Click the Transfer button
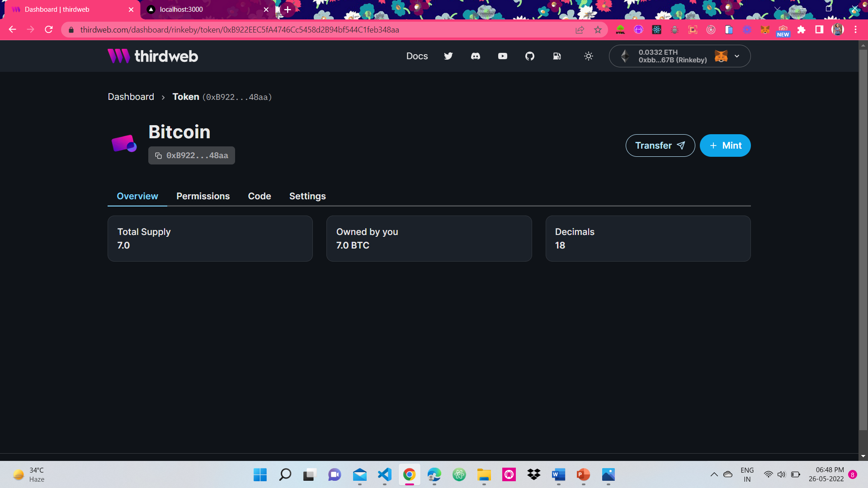This screenshot has height=488, width=868. point(660,145)
